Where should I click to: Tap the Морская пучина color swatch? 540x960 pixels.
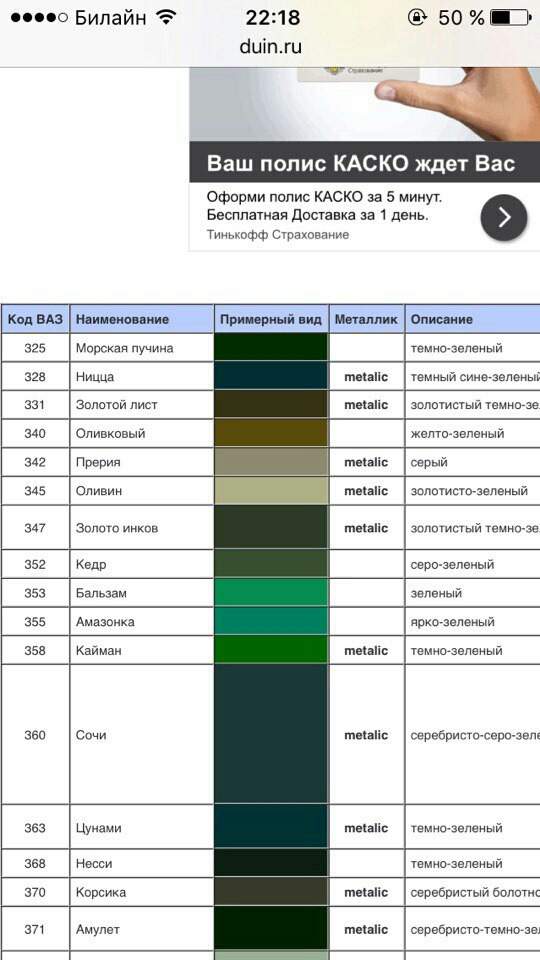pyautogui.click(x=271, y=348)
